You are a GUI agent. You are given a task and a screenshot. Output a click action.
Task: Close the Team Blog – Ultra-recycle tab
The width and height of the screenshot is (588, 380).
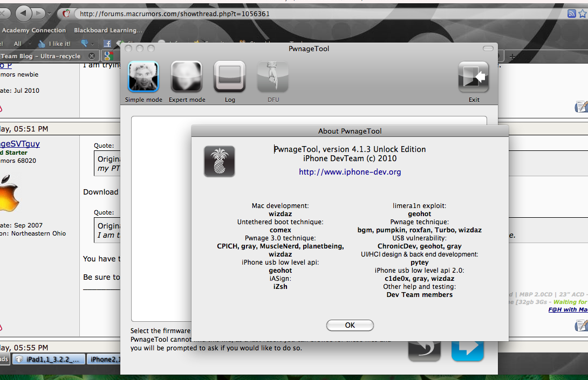[x=92, y=56]
